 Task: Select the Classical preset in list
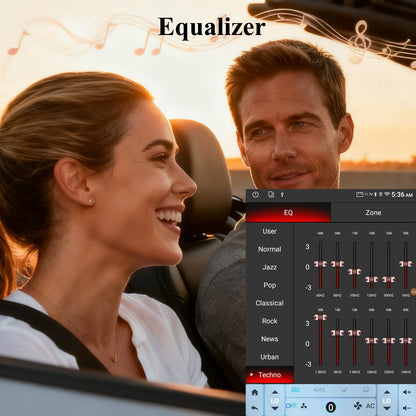pos(270,303)
